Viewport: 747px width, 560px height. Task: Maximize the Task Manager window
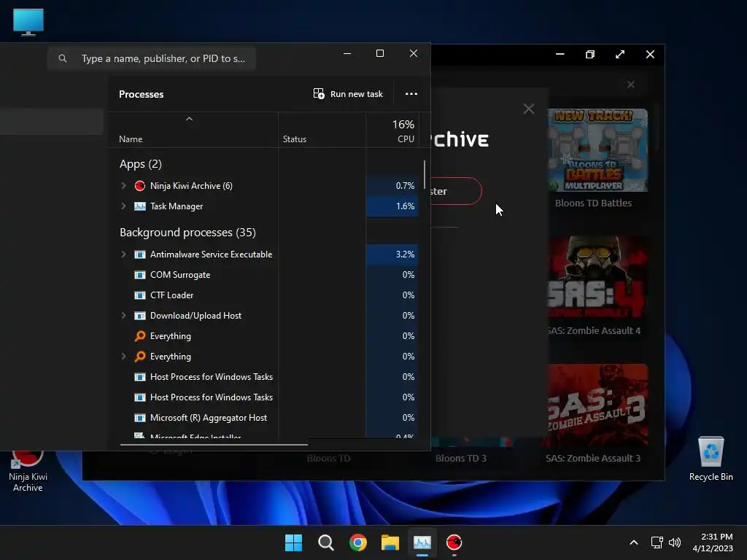(379, 53)
